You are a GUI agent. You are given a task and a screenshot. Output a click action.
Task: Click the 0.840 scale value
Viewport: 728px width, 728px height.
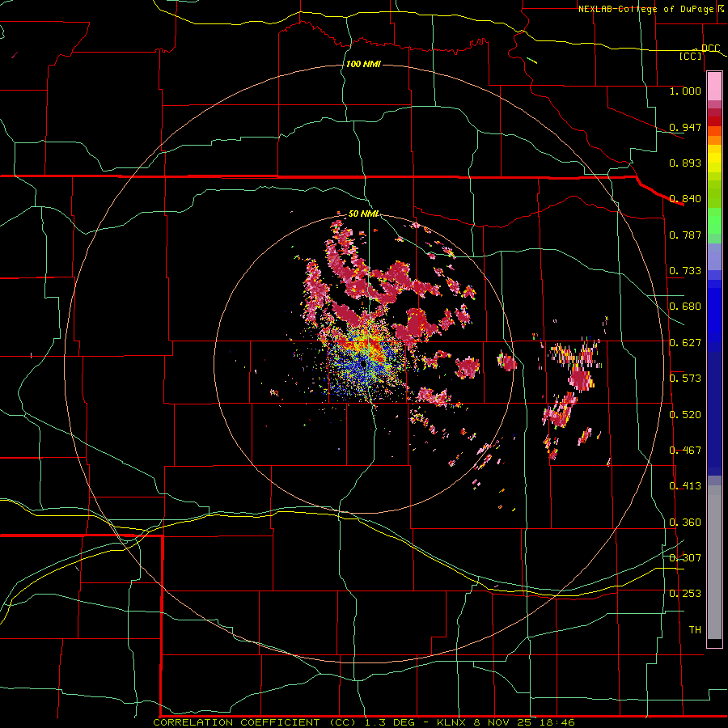pos(685,199)
